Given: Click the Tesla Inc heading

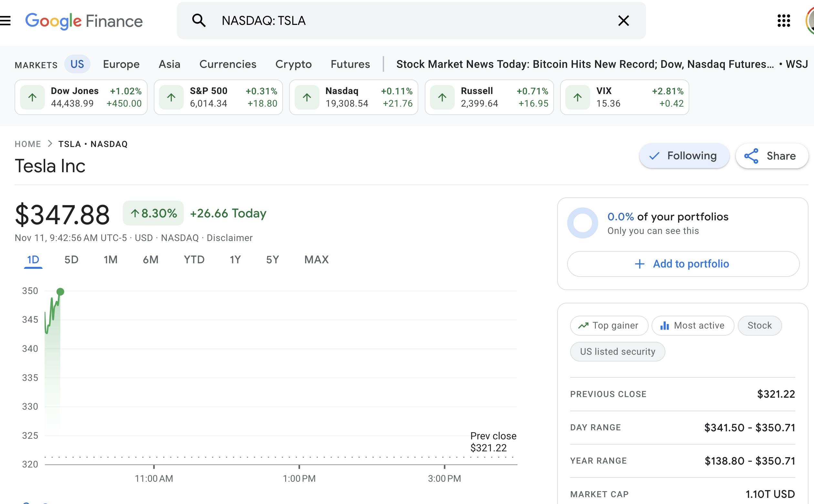Looking at the screenshot, I should 50,166.
